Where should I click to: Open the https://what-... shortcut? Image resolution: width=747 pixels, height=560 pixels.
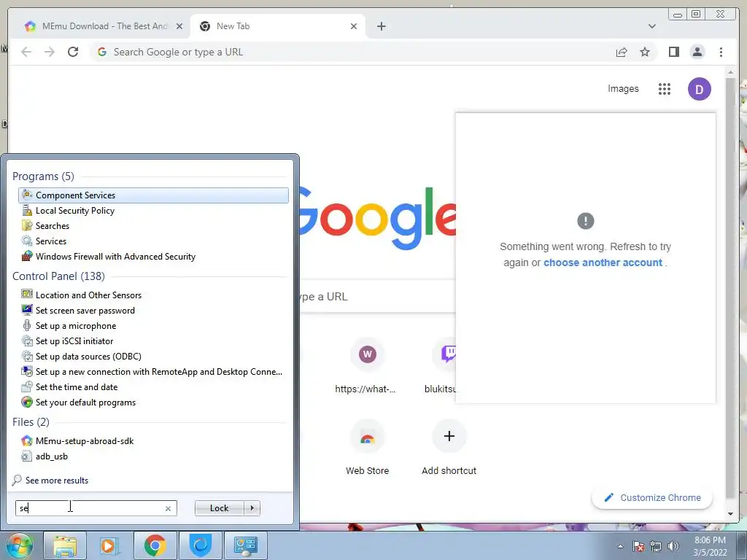[x=367, y=367]
